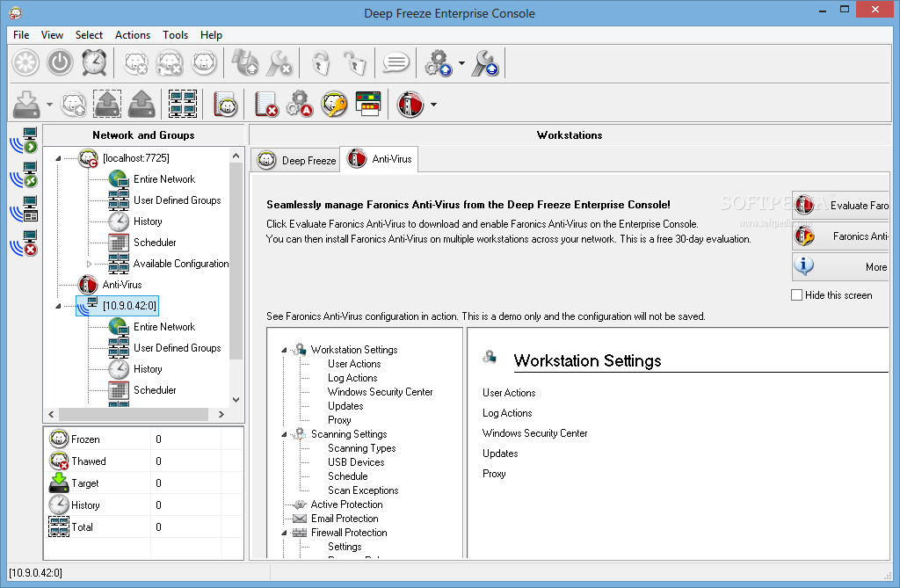Click the Thawed status row
Screen dimensions: 900x588
coord(143,461)
